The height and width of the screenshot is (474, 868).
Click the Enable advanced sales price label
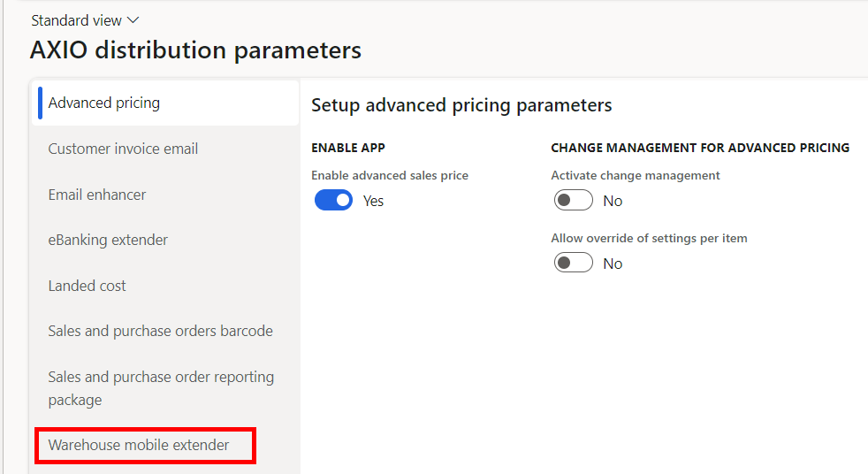pyautogui.click(x=390, y=175)
